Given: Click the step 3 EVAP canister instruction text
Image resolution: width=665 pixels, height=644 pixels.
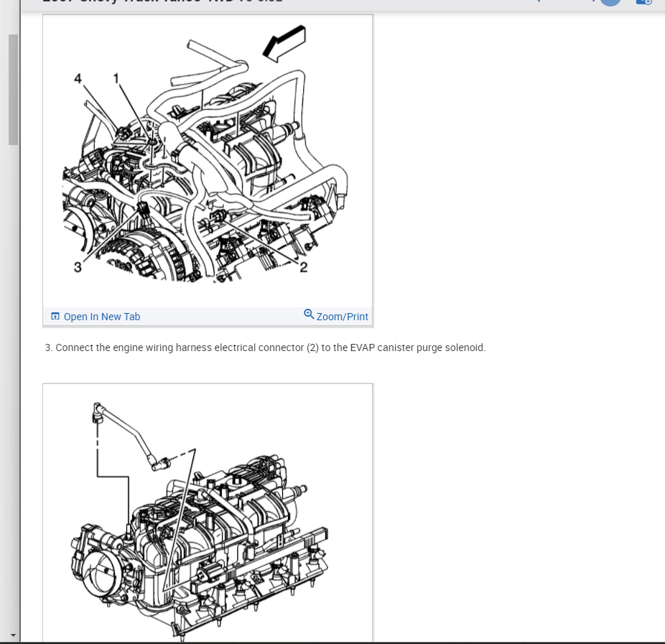Looking at the screenshot, I should pos(265,347).
